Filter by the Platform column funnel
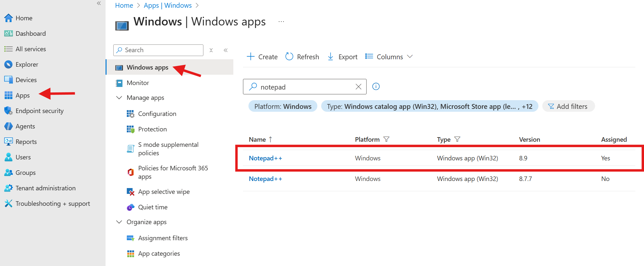This screenshot has width=644, height=266. pos(387,139)
